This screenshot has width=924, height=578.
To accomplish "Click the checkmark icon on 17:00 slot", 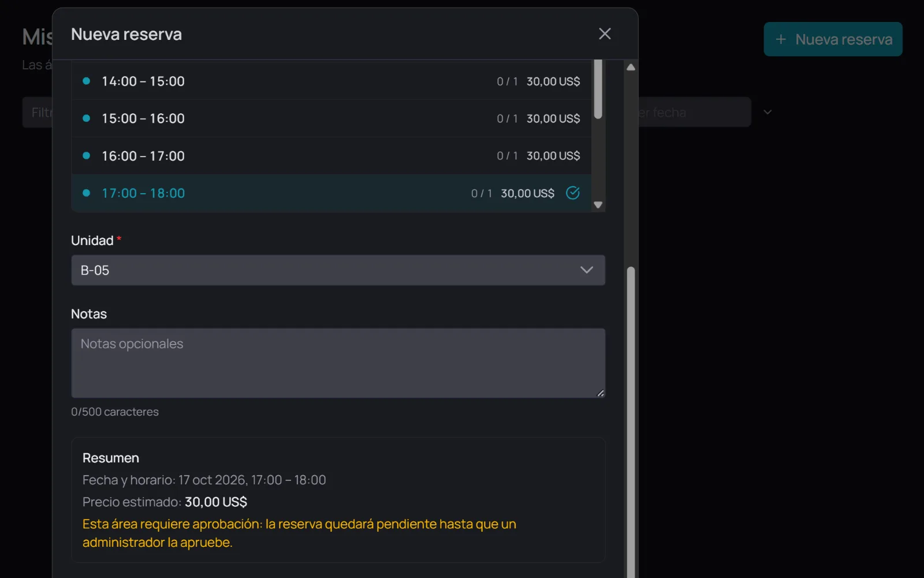I will [573, 193].
